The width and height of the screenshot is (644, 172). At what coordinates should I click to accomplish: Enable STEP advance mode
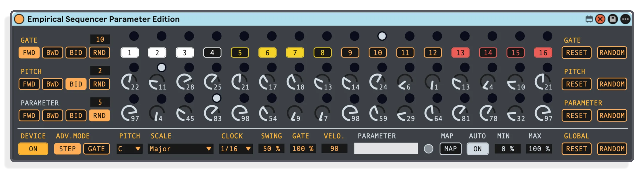coord(67,149)
